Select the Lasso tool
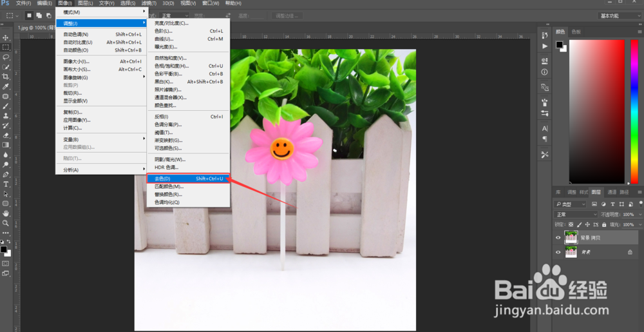Viewport: 644px width, 332px height. 6,57
